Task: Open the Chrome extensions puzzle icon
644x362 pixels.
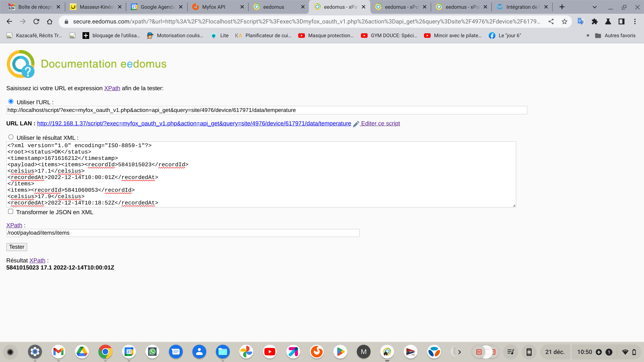Action: click(x=594, y=21)
